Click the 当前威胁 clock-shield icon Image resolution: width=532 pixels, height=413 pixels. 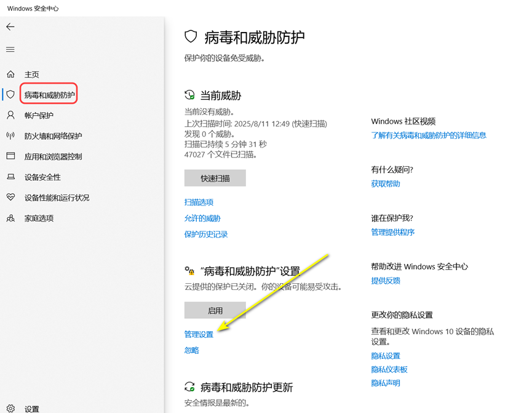point(189,95)
